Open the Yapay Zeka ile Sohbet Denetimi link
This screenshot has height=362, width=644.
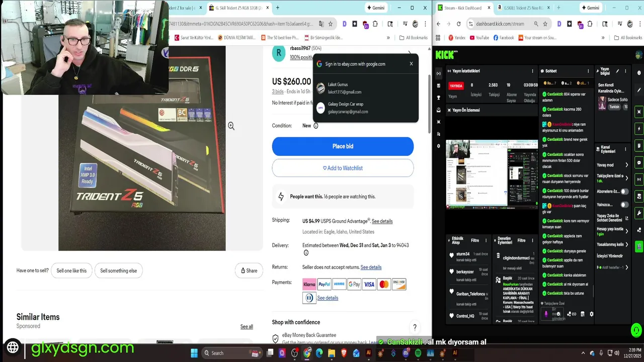click(612, 218)
